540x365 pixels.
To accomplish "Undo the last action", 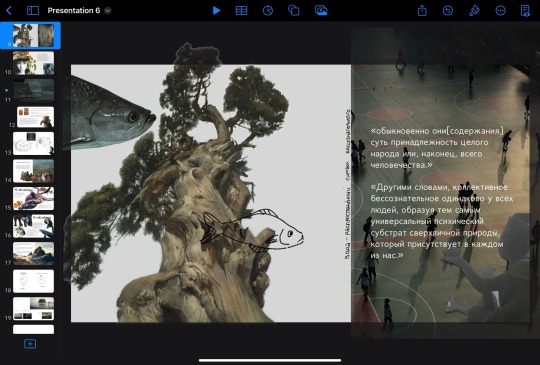I will (x=448, y=11).
